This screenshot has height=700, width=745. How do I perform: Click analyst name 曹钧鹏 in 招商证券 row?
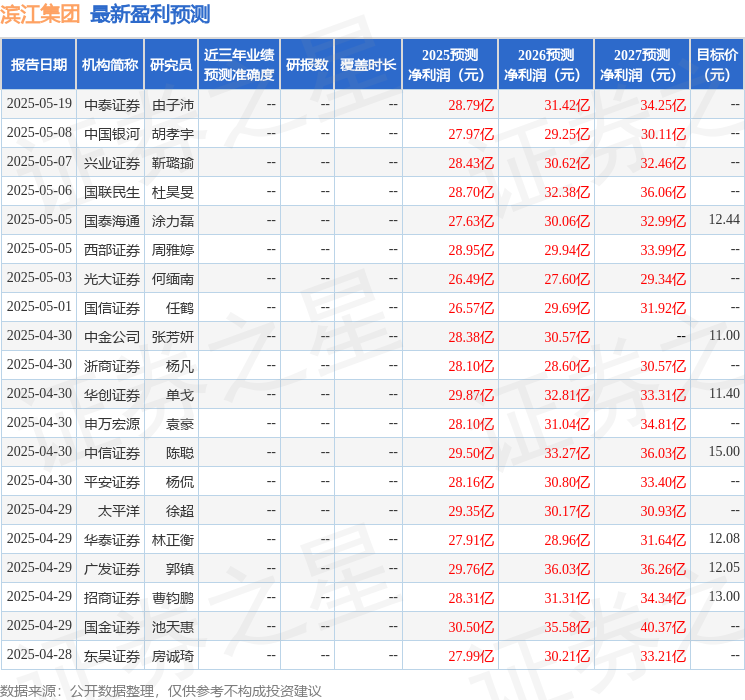[172, 597]
